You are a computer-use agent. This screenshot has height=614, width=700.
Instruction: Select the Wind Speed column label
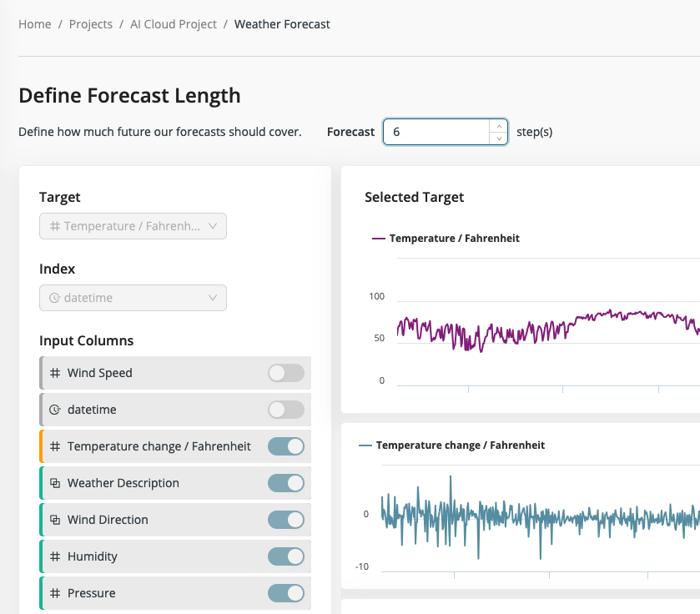click(x=100, y=373)
